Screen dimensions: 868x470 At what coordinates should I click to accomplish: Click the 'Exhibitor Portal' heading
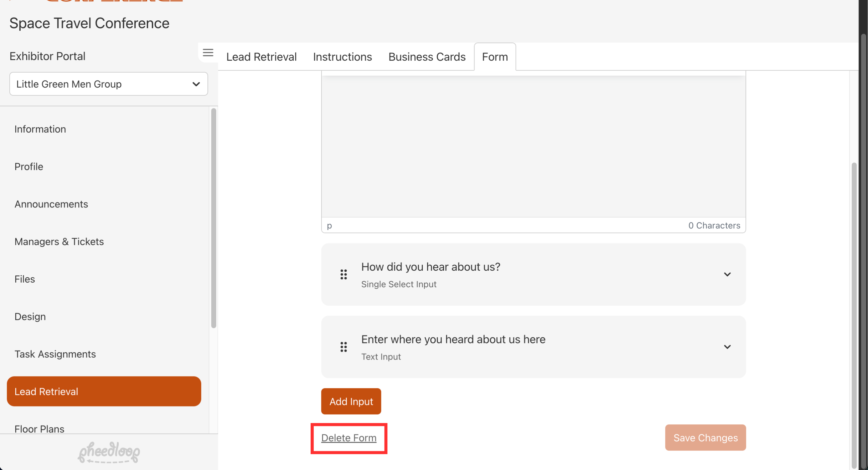point(47,56)
